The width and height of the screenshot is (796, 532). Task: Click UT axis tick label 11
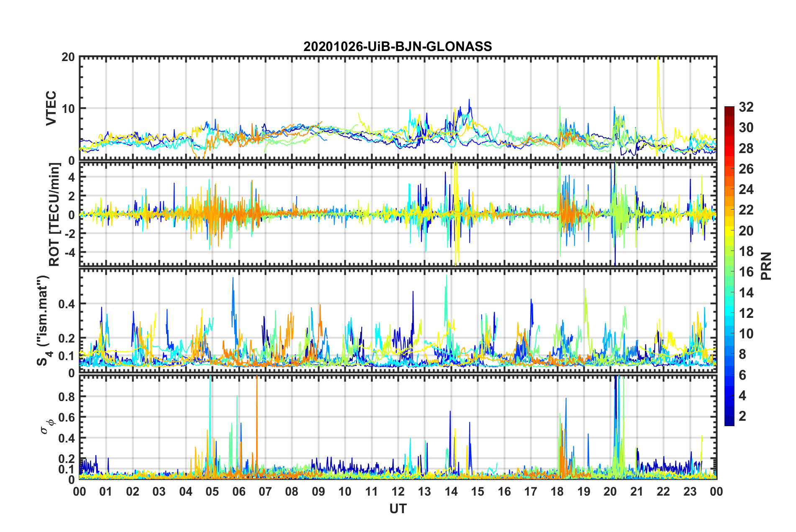click(372, 492)
